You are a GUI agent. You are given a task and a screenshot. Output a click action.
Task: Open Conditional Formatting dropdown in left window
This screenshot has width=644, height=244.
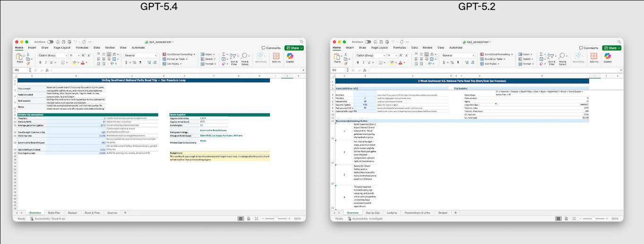178,54
